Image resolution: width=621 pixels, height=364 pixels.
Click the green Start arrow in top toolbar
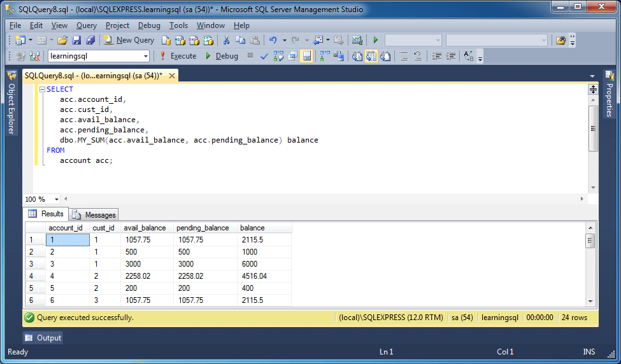tap(376, 40)
